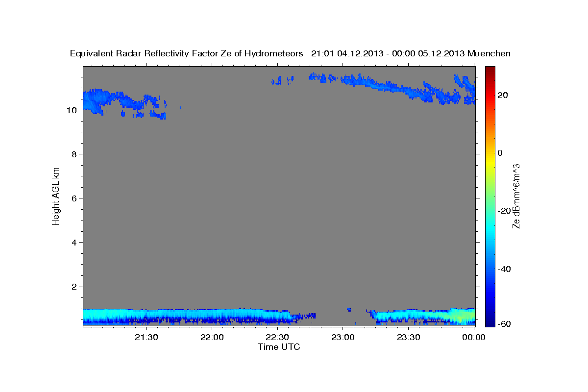The height and width of the screenshot is (392, 588).
Task: Click the colorbar label '-40'
Action: (x=505, y=269)
